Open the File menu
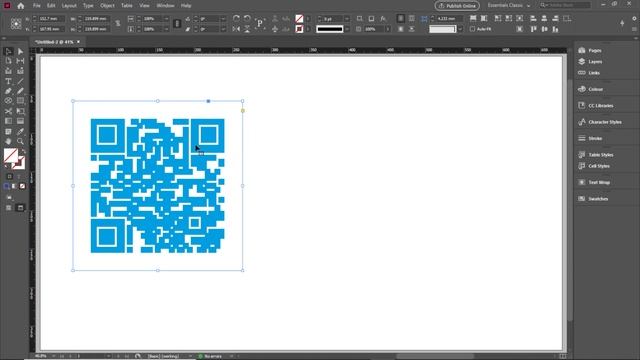This screenshot has height=360, width=640. coord(37,6)
